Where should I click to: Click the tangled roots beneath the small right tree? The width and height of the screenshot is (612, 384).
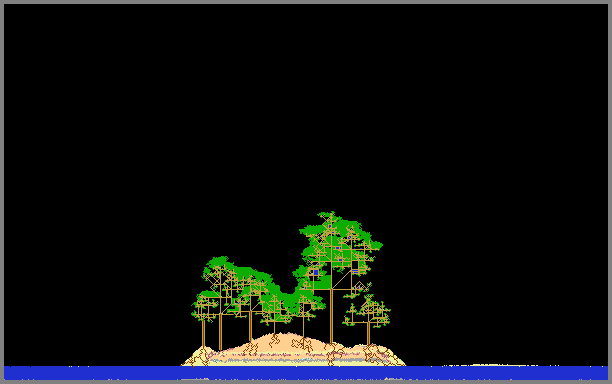(x=374, y=354)
